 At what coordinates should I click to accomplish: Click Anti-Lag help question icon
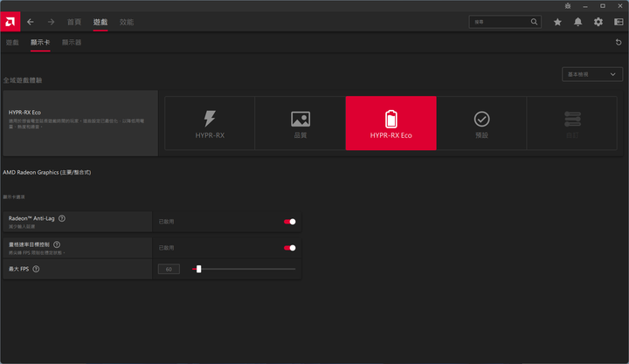[x=62, y=218]
